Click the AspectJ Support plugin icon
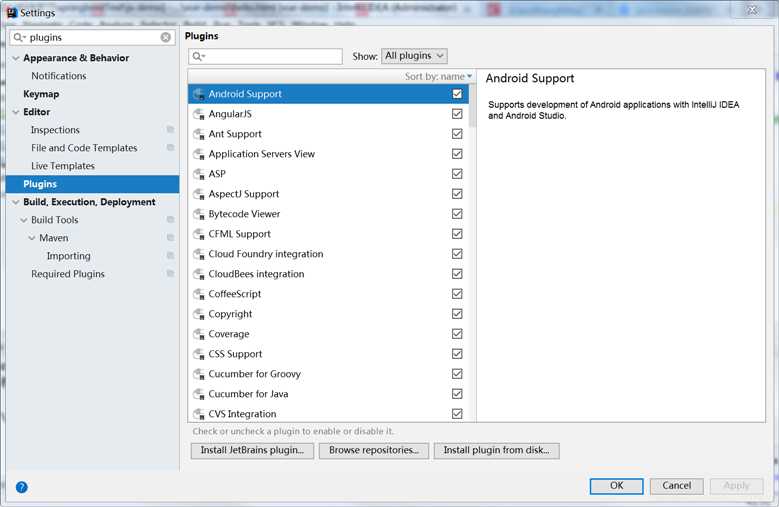 (x=199, y=194)
